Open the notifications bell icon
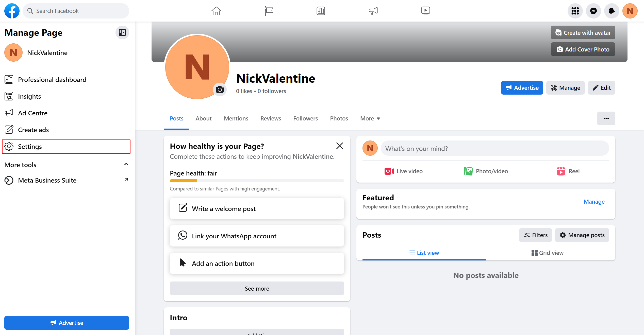Viewport: 644px width, 335px height. coord(612,11)
